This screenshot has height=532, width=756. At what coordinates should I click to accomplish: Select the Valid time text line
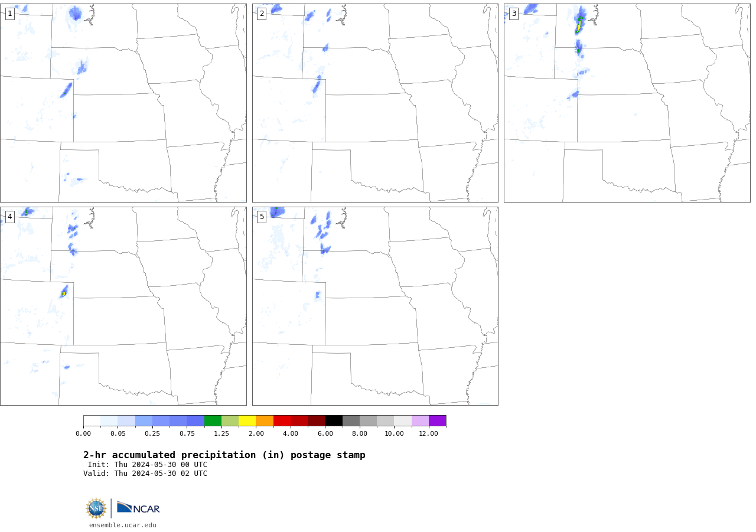145,474
